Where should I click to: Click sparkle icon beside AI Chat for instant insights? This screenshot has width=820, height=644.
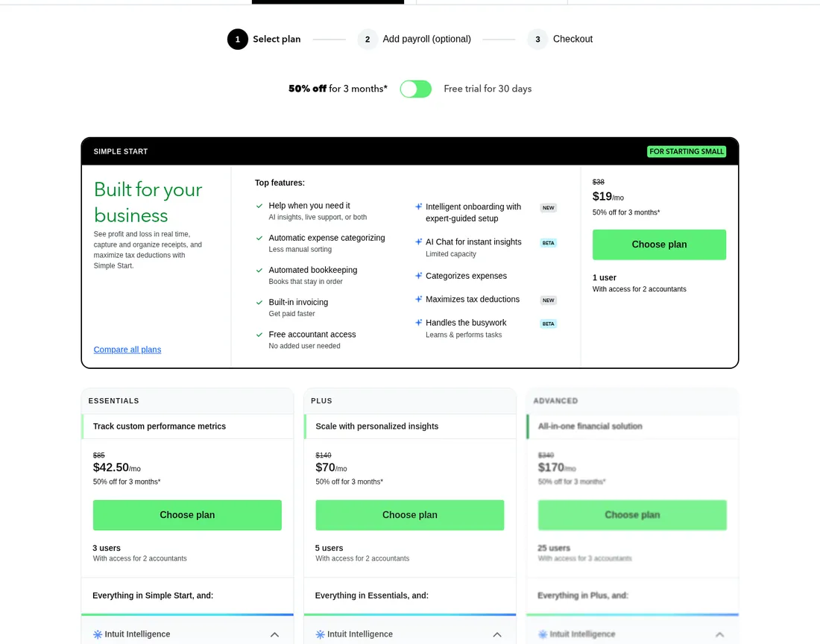(x=418, y=241)
